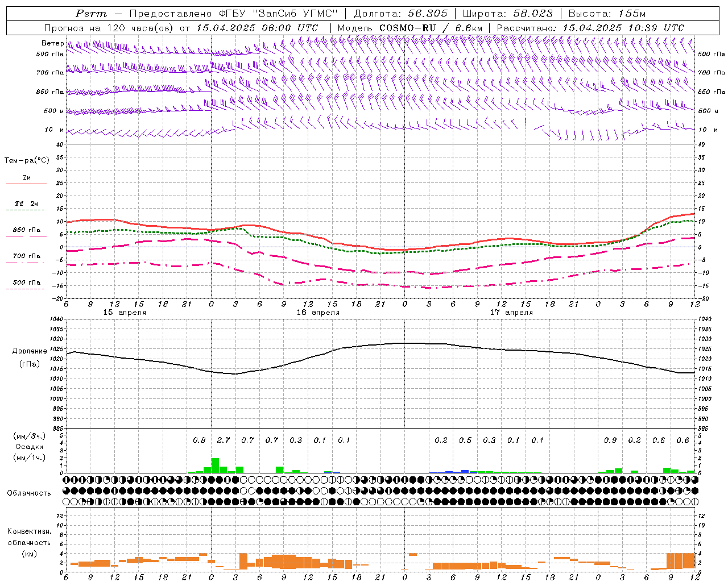
Task: Click the "Давление" pressure panel label
Action: point(30,351)
